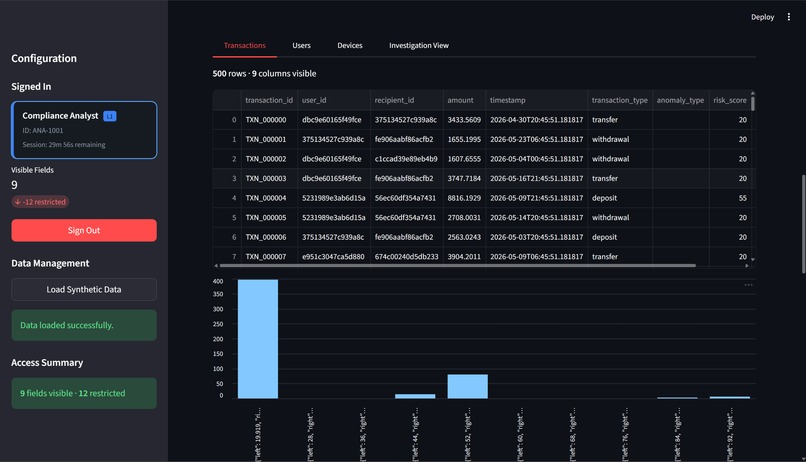
Task: Click '500 rows · 9 columns visible' caption
Action: click(264, 73)
